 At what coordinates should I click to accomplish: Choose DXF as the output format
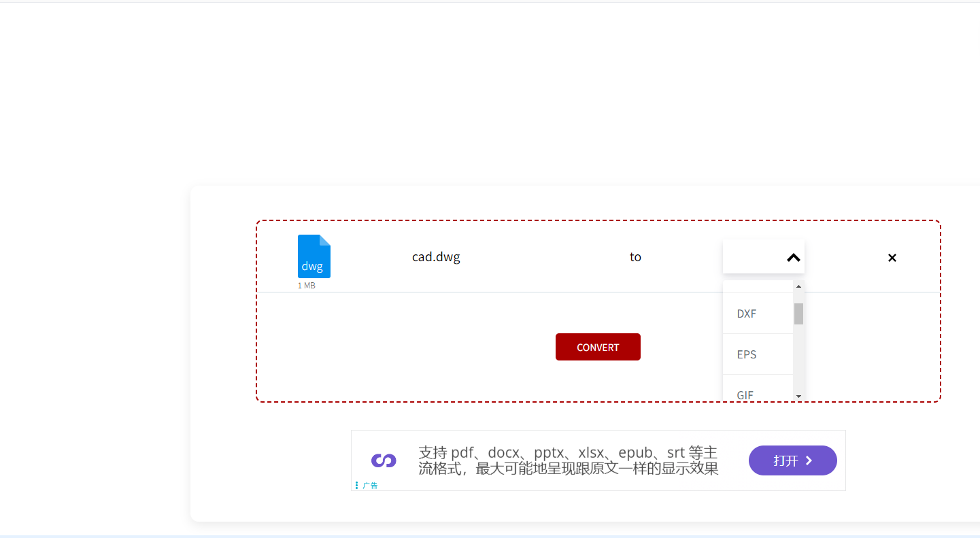[x=747, y=314]
